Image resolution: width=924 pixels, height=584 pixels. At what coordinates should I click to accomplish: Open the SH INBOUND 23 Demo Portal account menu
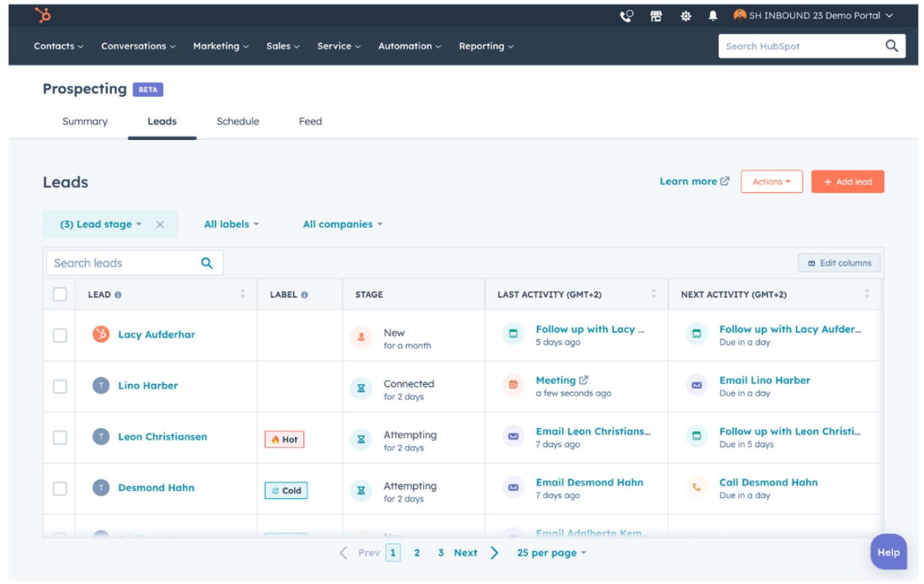813,15
